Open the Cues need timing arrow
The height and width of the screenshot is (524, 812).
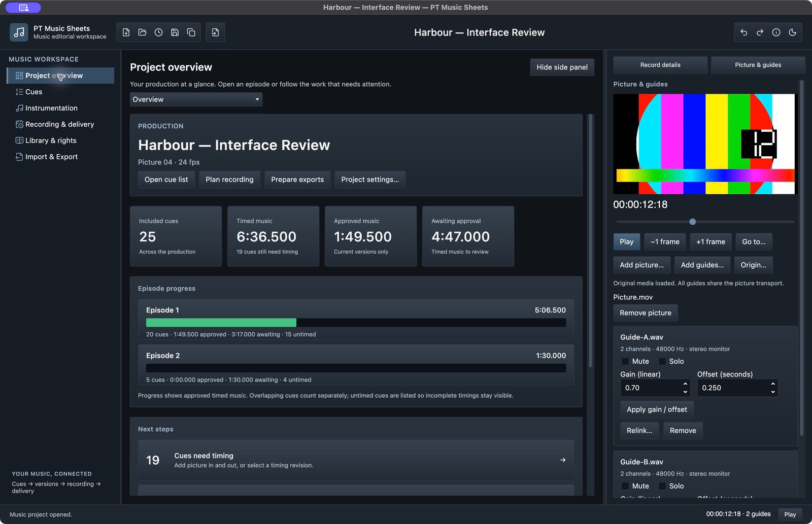[x=563, y=460]
